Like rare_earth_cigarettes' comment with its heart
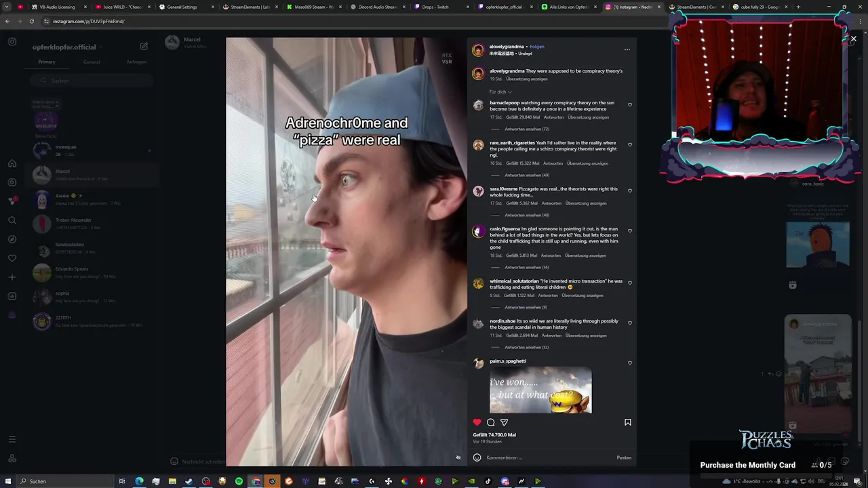This screenshot has width=868, height=488. pos(630,144)
